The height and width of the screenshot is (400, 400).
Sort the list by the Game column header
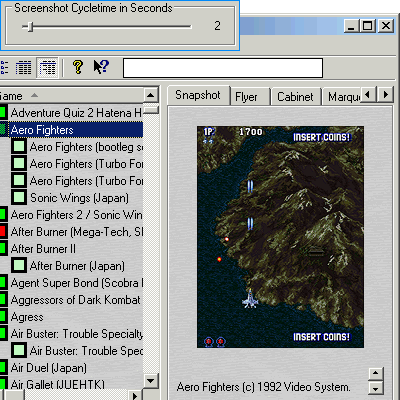pyautogui.click(x=71, y=96)
